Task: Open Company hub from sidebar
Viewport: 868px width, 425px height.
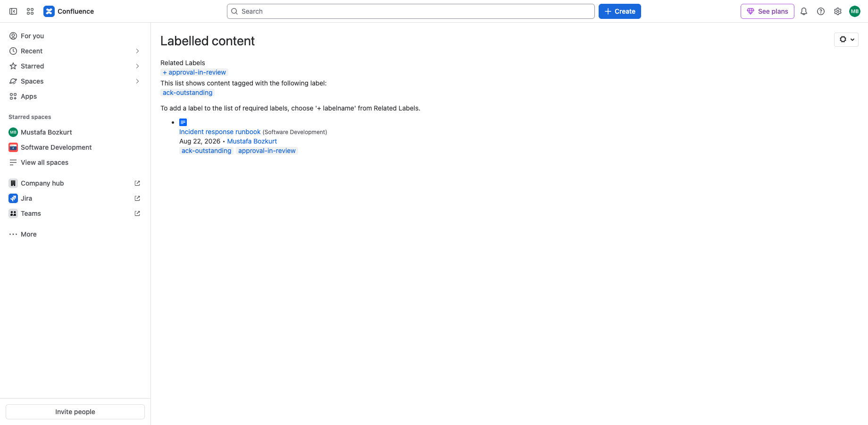Action: [x=75, y=183]
